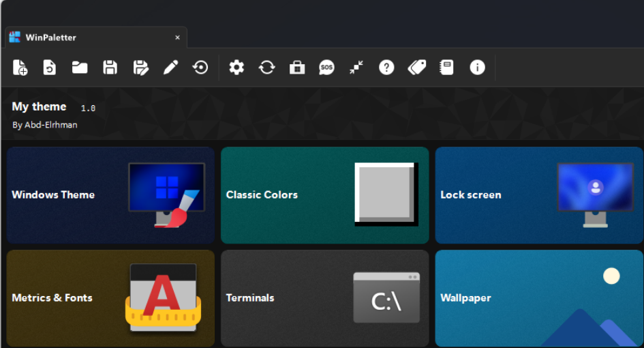Image resolution: width=644 pixels, height=348 pixels.
Task: Click the price tags icon
Action: [416, 67]
